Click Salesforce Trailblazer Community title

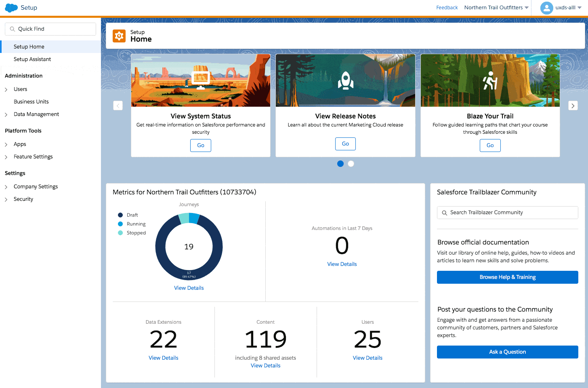coord(487,192)
